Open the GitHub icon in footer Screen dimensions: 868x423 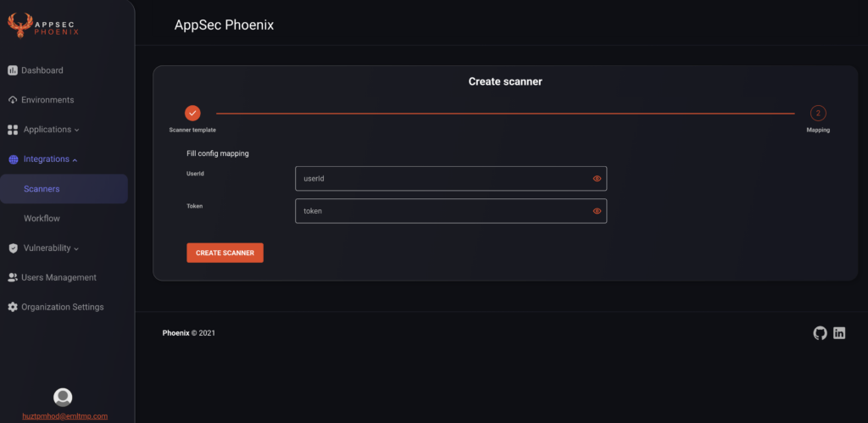(x=820, y=333)
